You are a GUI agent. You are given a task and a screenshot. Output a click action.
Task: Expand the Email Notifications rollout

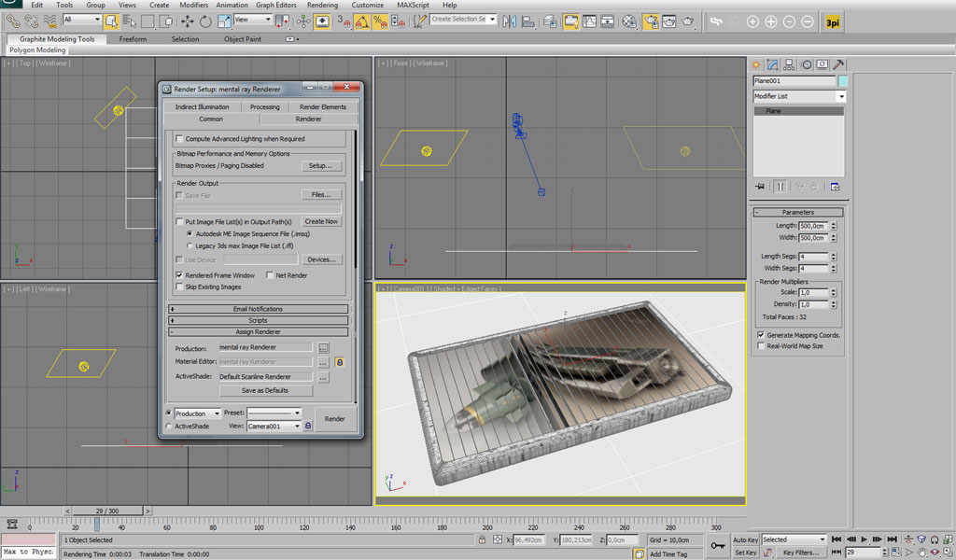tap(258, 309)
